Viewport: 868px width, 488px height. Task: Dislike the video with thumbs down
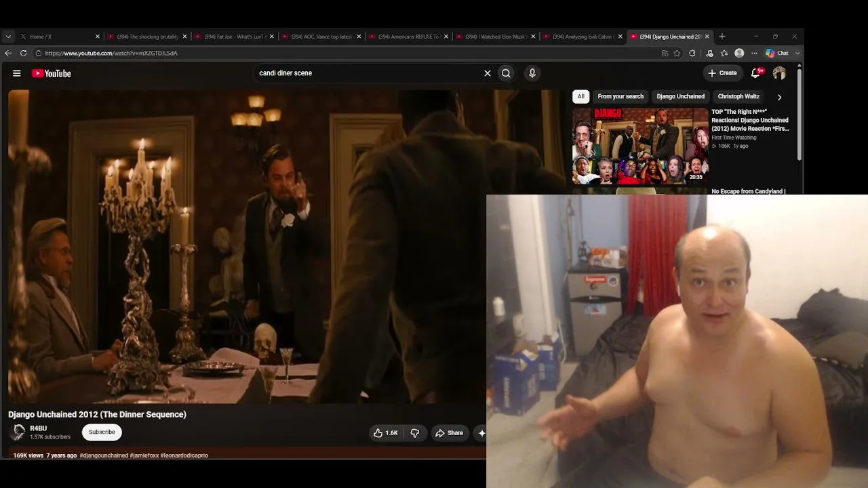pos(415,433)
